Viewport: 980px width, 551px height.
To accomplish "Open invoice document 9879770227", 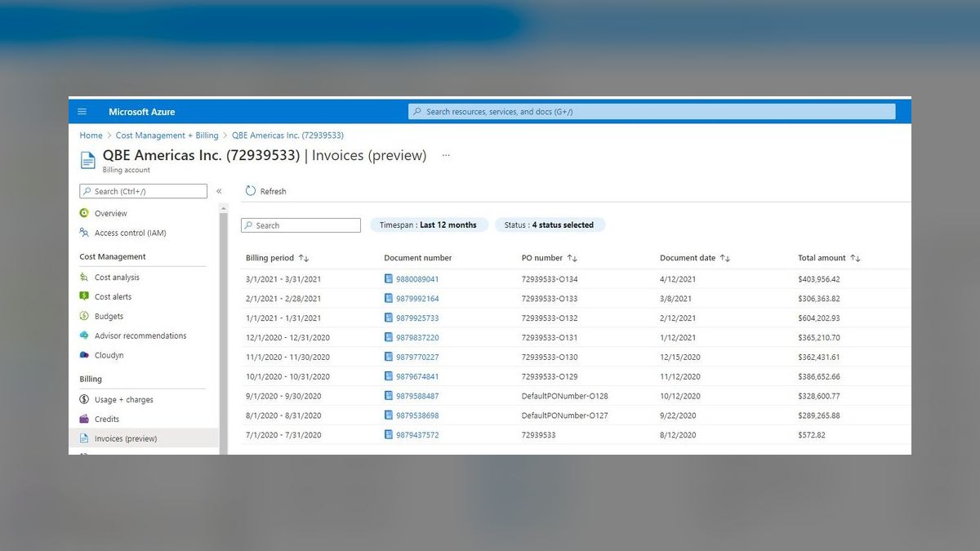I will [x=417, y=358].
